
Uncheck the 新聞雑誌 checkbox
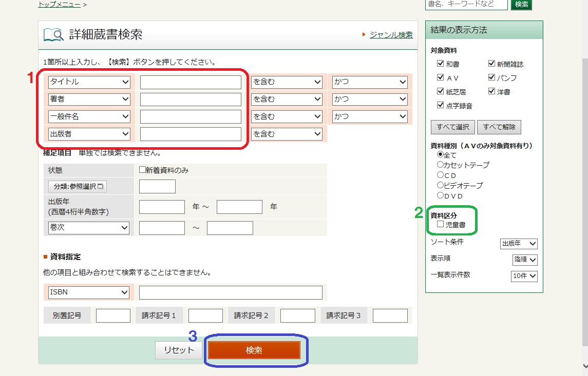[491, 64]
